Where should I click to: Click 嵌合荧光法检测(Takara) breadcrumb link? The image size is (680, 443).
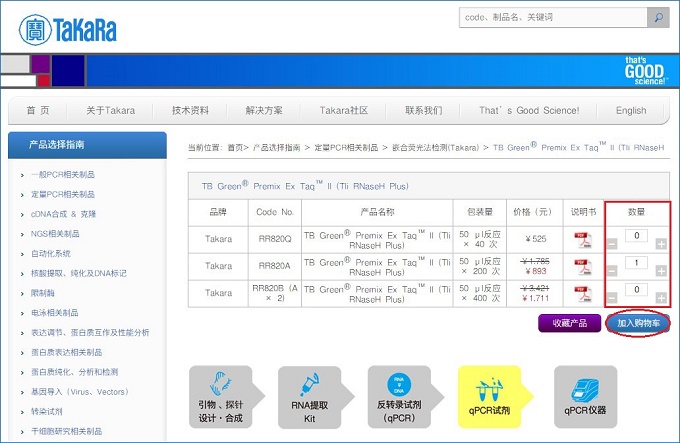point(435,148)
